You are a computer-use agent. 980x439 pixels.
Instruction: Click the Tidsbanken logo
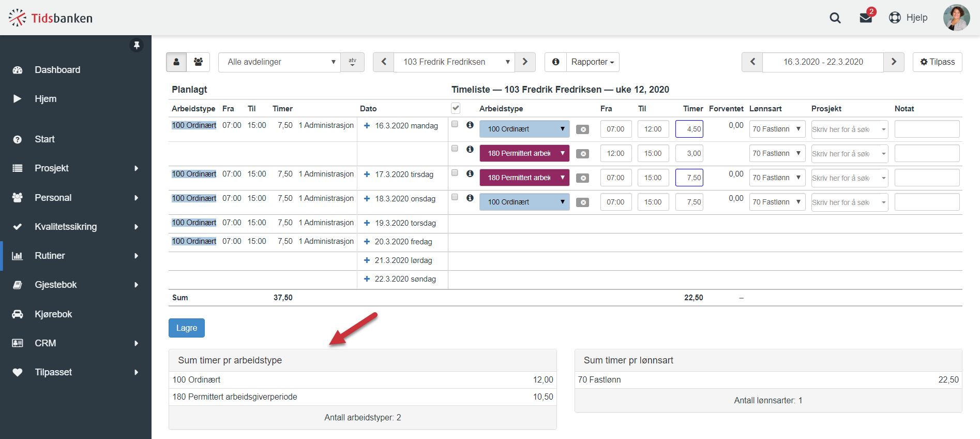point(51,18)
